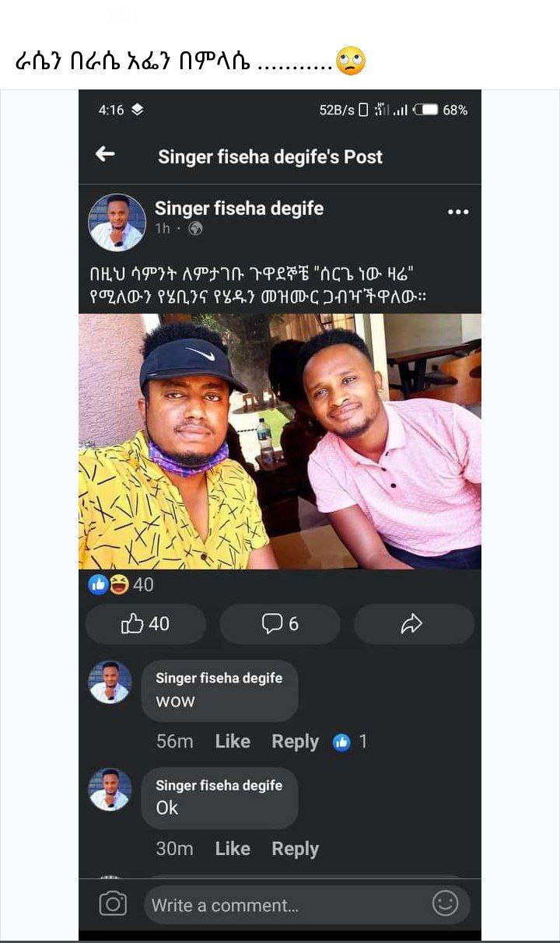The height and width of the screenshot is (943, 560).
Task: Open Singer fiseha degife profile name in post
Action: pos(239,208)
